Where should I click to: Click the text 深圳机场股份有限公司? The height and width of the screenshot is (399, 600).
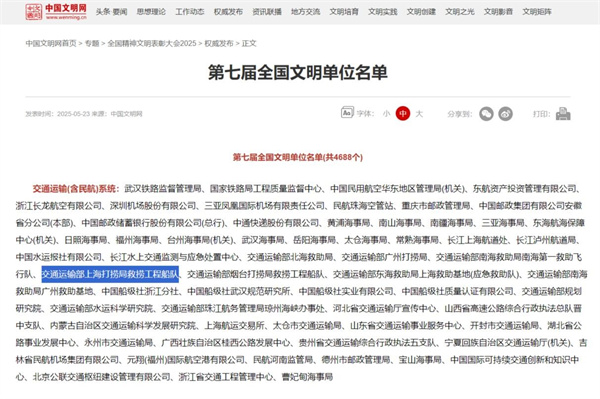click(153, 206)
